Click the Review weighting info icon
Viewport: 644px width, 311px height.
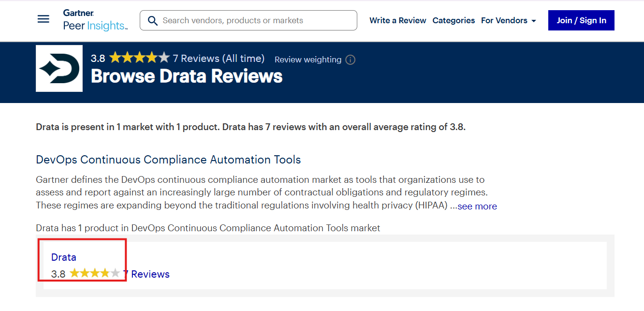[x=351, y=59]
